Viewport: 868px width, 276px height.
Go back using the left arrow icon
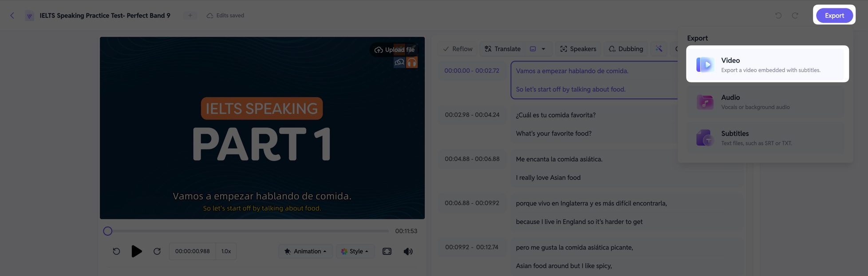[x=12, y=16]
